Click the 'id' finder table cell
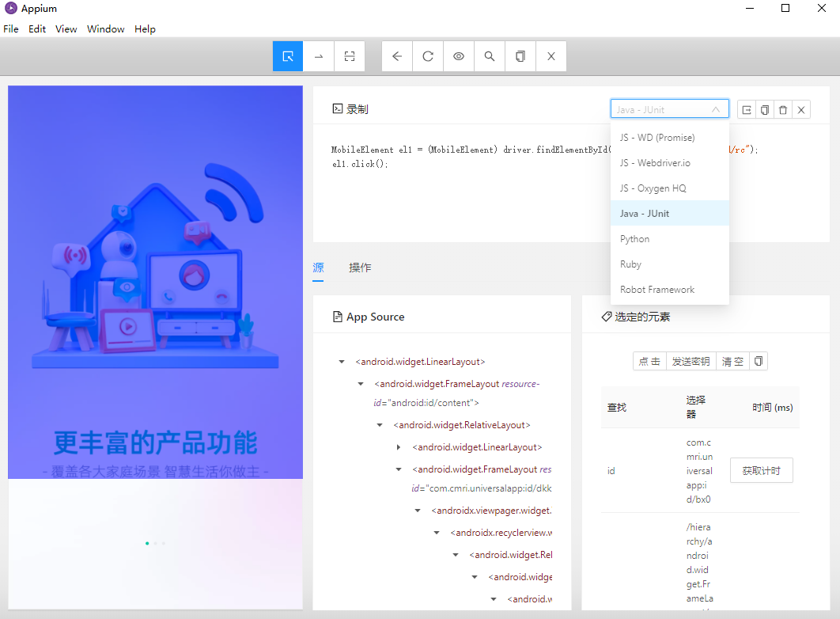Viewport: 840px width, 619px height. (x=611, y=470)
